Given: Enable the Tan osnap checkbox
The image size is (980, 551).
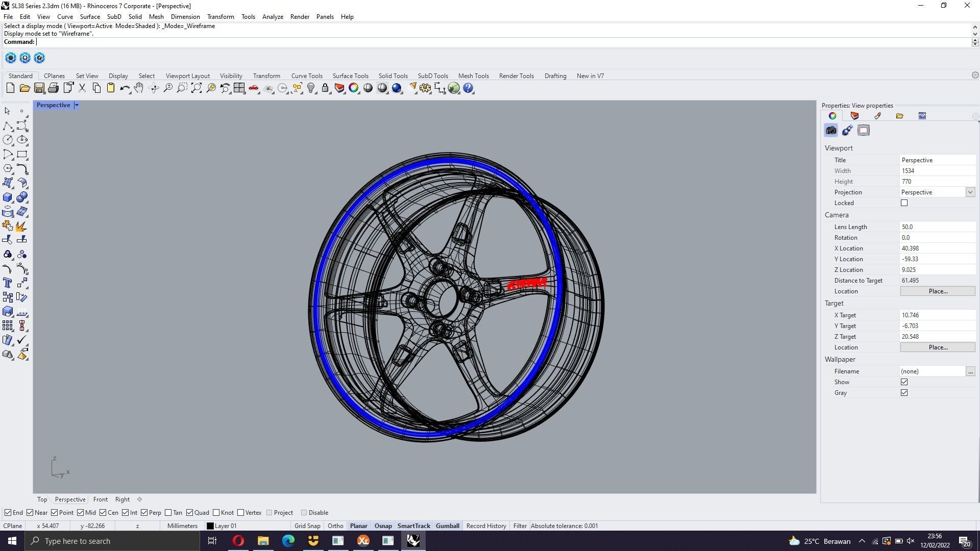Looking at the screenshot, I should (x=168, y=513).
